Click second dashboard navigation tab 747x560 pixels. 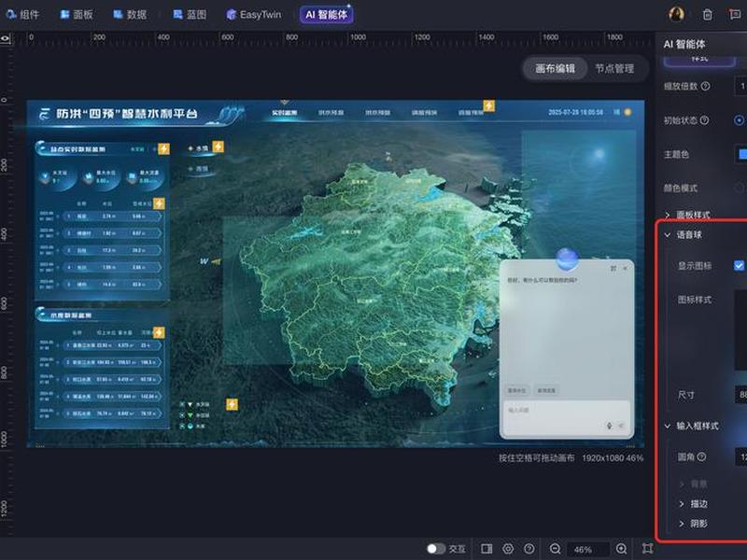[331, 113]
